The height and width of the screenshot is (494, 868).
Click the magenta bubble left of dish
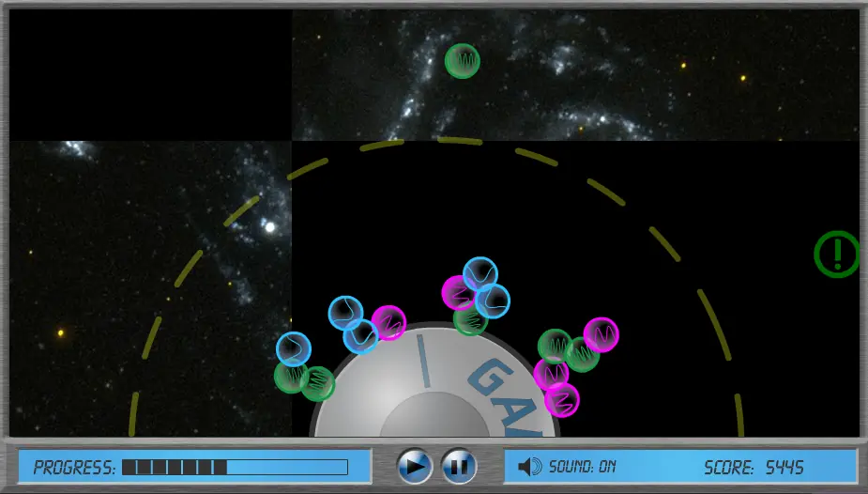coord(388,323)
